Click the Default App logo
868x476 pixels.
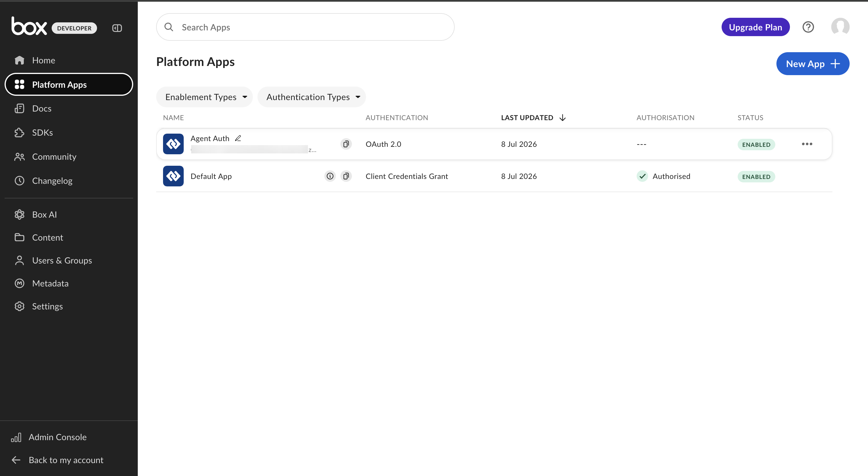(173, 176)
